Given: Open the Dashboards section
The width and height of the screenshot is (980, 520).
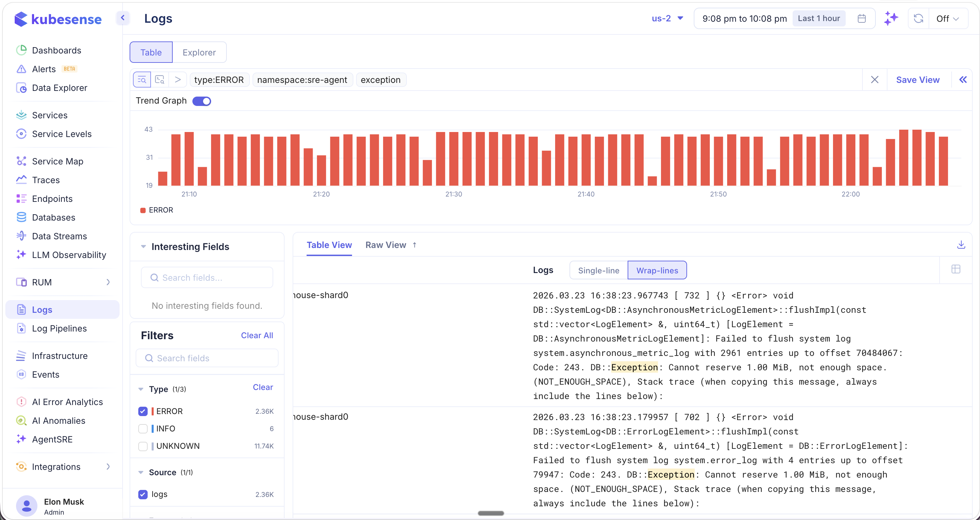Looking at the screenshot, I should coord(56,50).
